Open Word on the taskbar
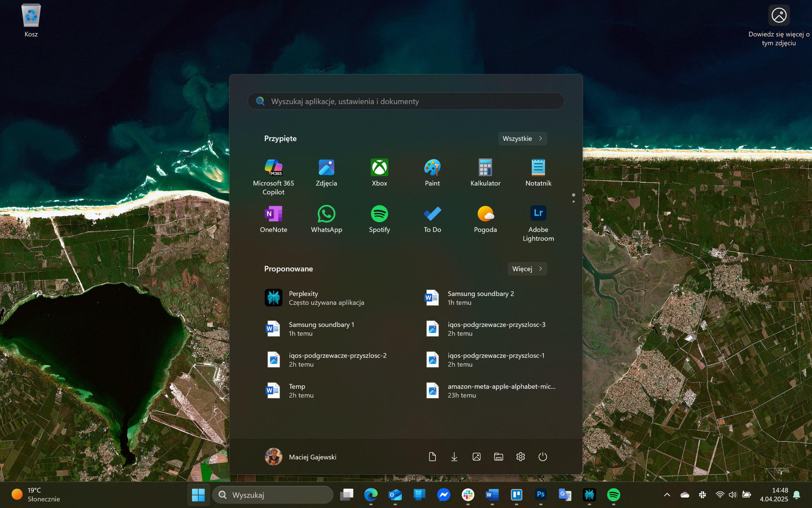812x508 pixels. pyautogui.click(x=492, y=495)
